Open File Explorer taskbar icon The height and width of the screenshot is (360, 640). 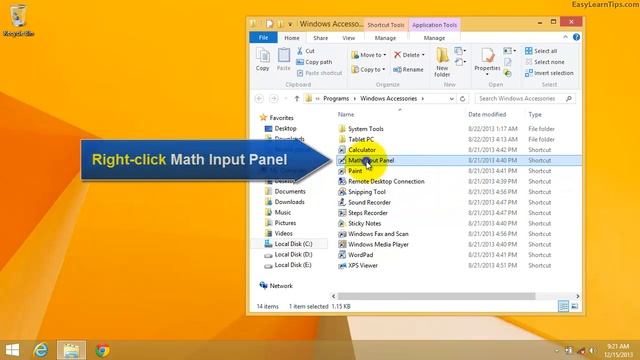[x=71, y=350]
